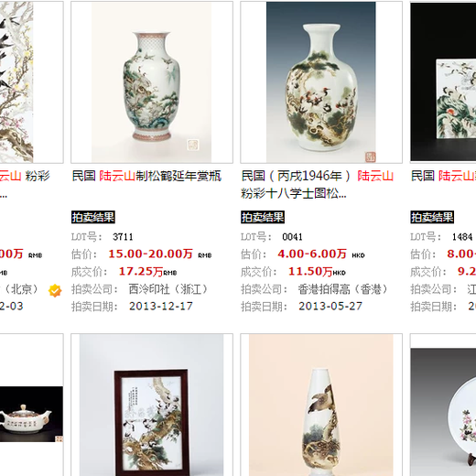Select the 香港拍得高（香港） auction company text
The image size is (476, 476).
(343, 289)
